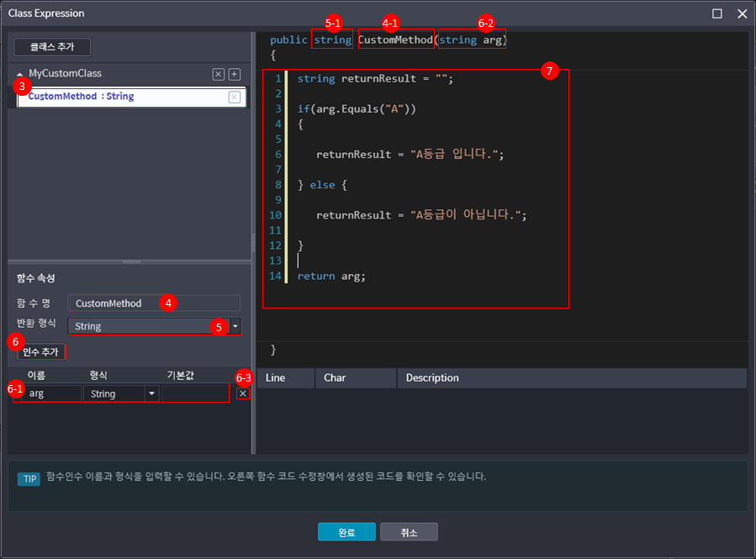Viewport: 756px width, 559px height.
Task: Open the arg 형식 type dropdown
Action: pos(151,393)
